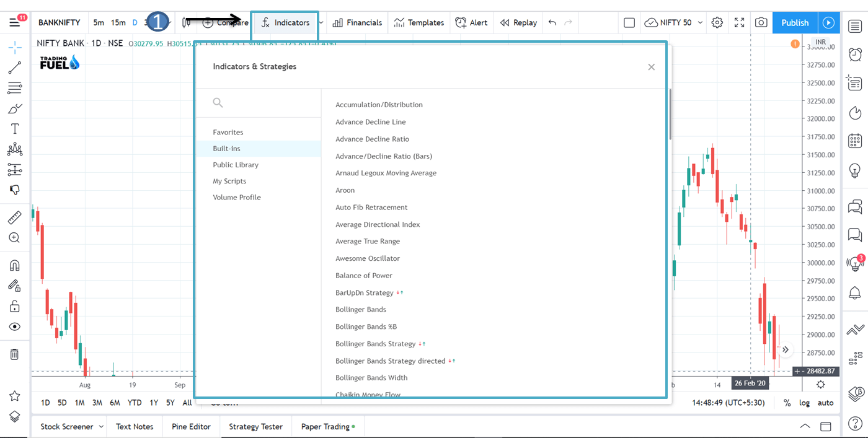Image resolution: width=868 pixels, height=438 pixels.
Task: Select the Text tool in left toolbar
Action: coord(15,129)
